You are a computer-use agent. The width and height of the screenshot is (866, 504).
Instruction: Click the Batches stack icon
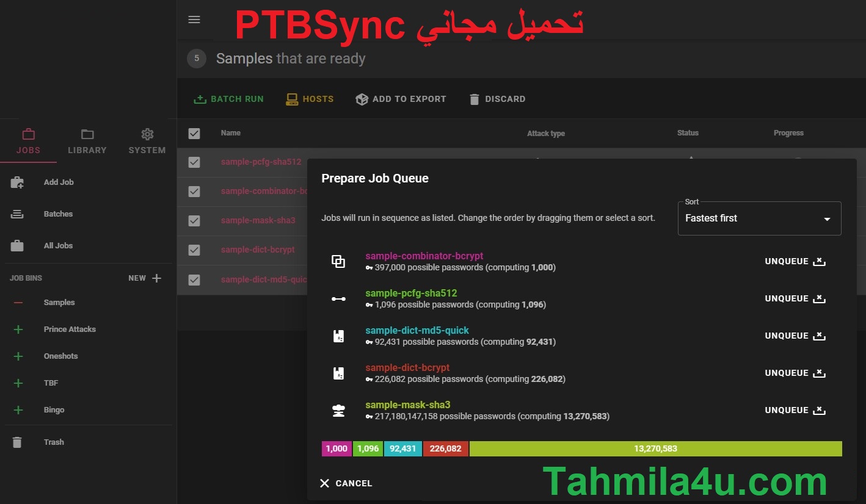coord(17,214)
